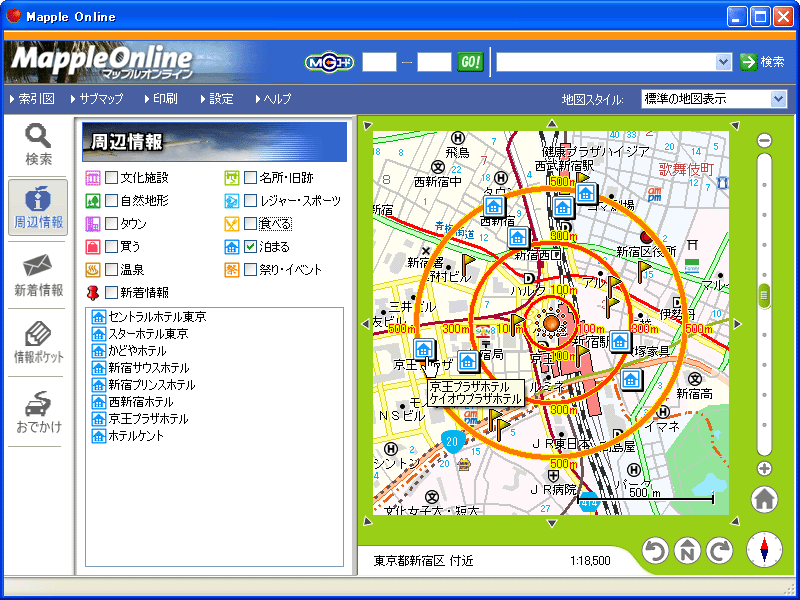
Task: Pan map up with top arrow
Action: click(x=552, y=124)
